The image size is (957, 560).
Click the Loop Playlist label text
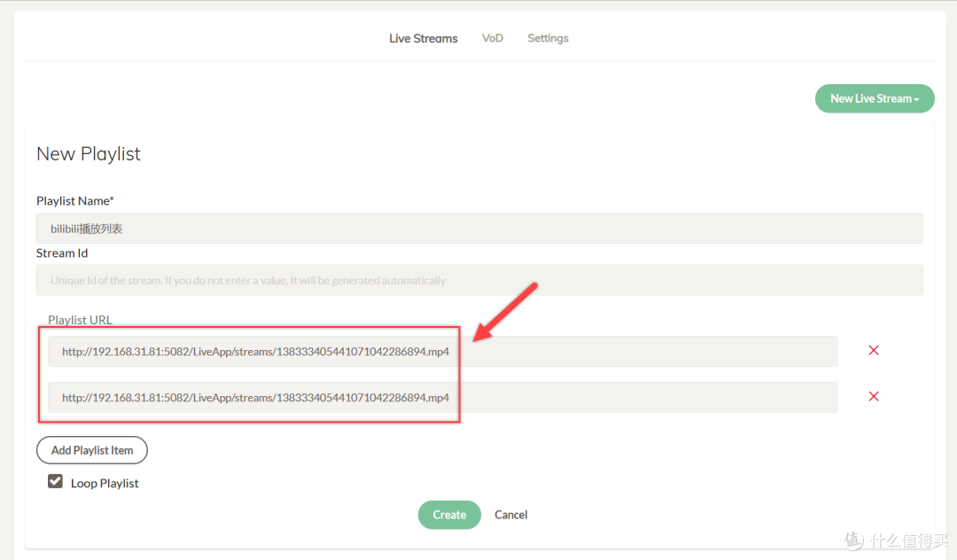(105, 484)
